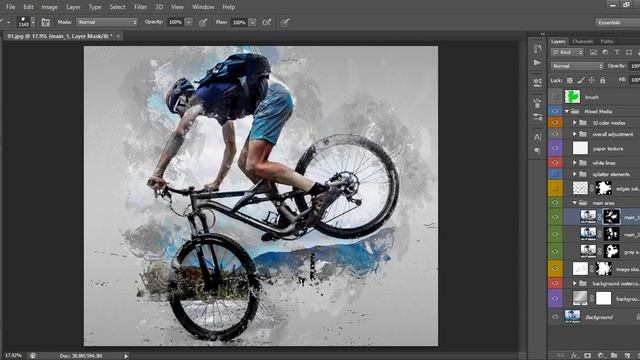Open the Filter menu
The image size is (640, 360).
click(x=140, y=7)
